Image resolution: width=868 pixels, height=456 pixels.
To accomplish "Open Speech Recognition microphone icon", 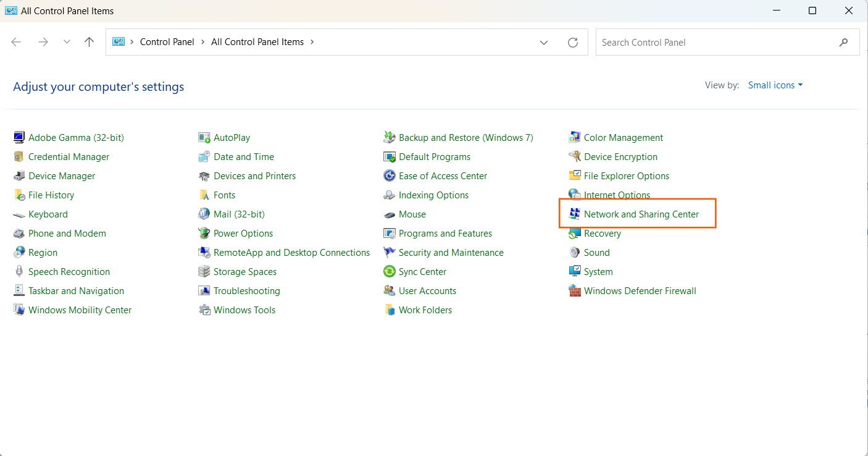I will click(x=19, y=271).
